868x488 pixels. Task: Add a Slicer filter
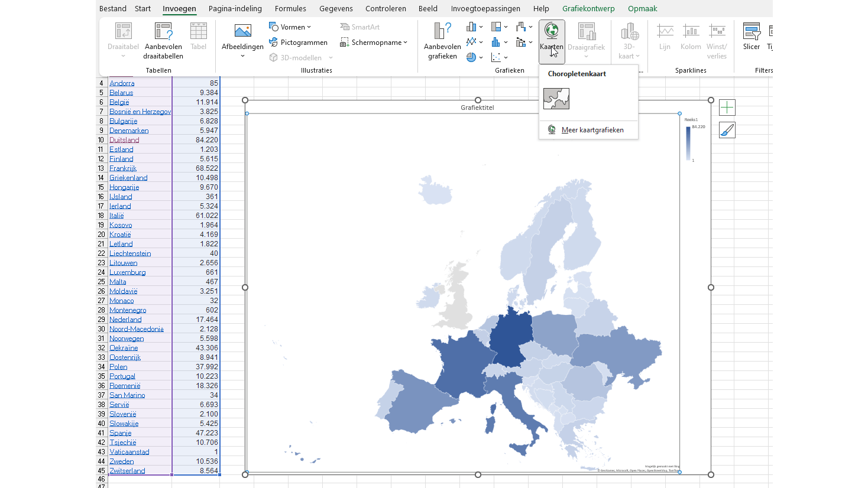pyautogui.click(x=752, y=38)
